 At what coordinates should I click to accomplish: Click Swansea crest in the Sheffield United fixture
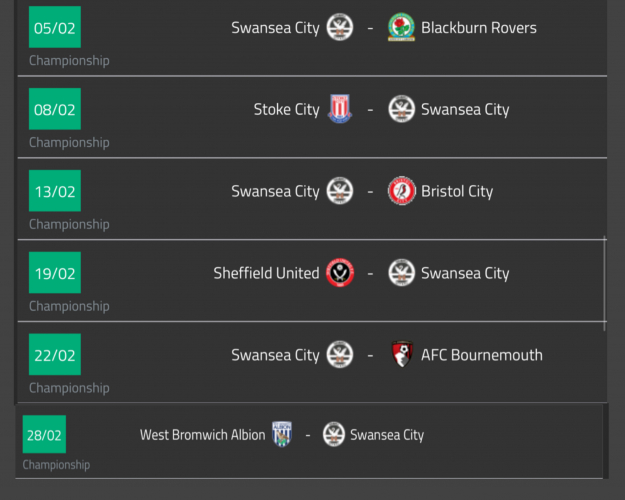tap(401, 273)
